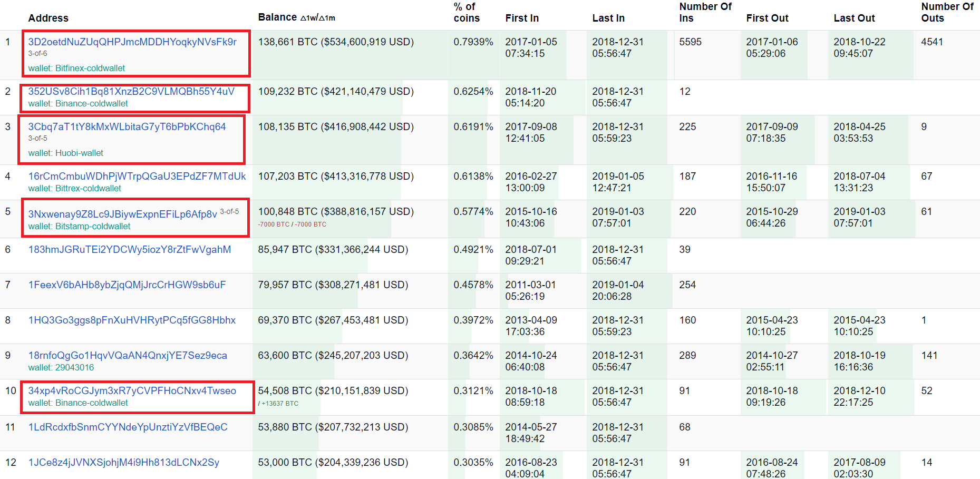Open address 1JCe8z4jJVNXSjohjM4i9Hh813dLCNx2Sy
Viewport: 980px width, 479px height.
click(x=124, y=462)
